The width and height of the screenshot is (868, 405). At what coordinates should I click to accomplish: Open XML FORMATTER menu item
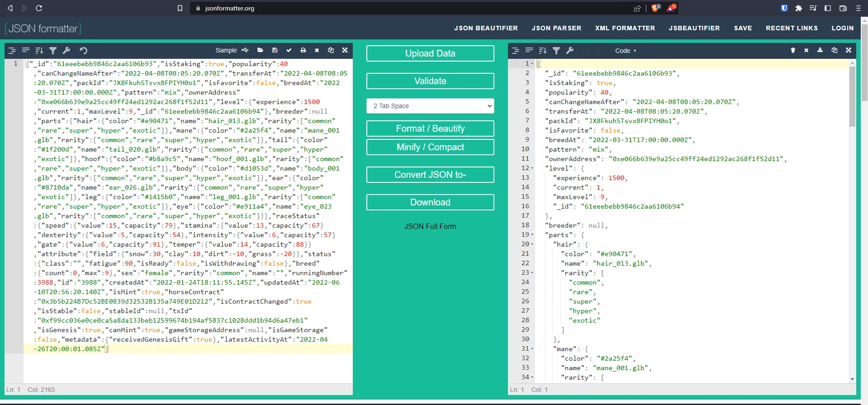click(x=625, y=28)
